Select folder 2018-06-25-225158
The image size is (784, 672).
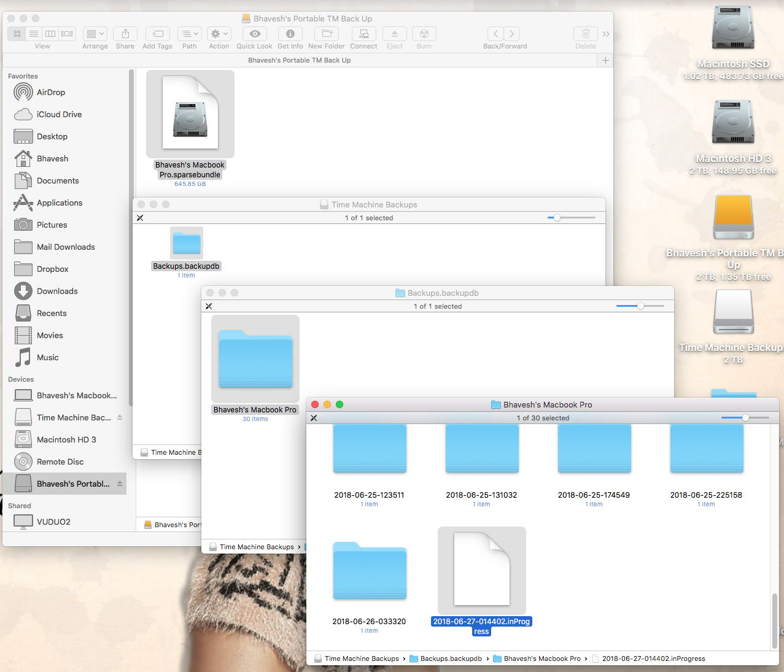(x=707, y=449)
